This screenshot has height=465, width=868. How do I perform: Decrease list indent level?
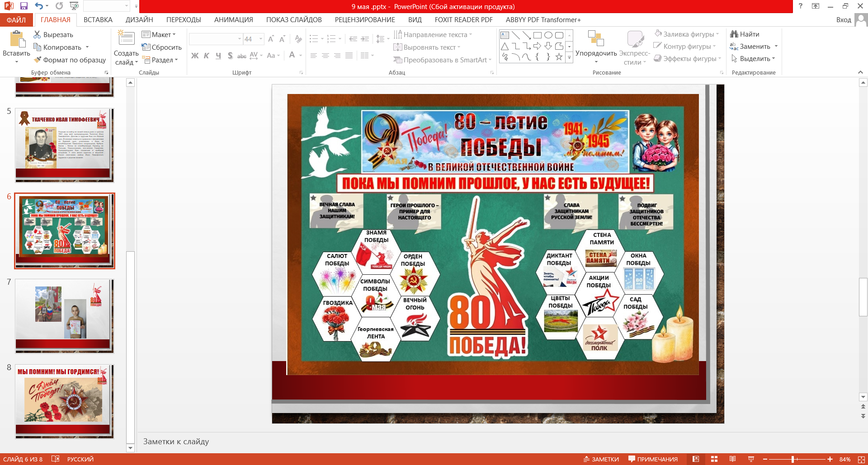point(353,39)
